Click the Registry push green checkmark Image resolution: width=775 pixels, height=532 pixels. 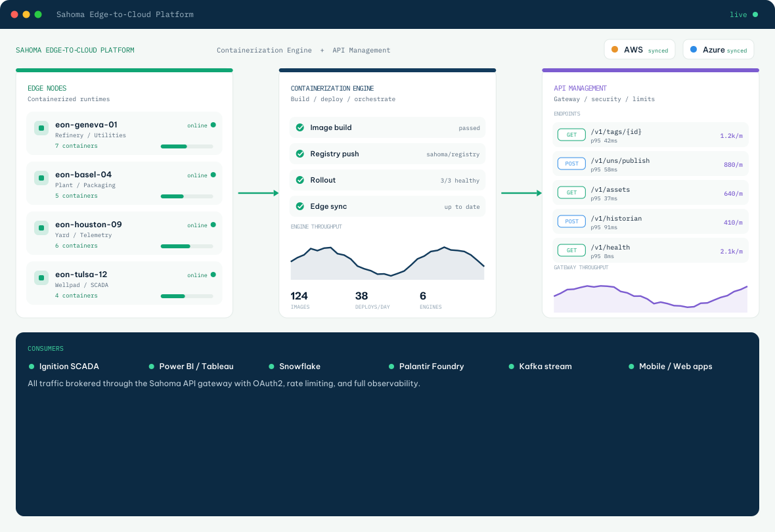tap(300, 154)
